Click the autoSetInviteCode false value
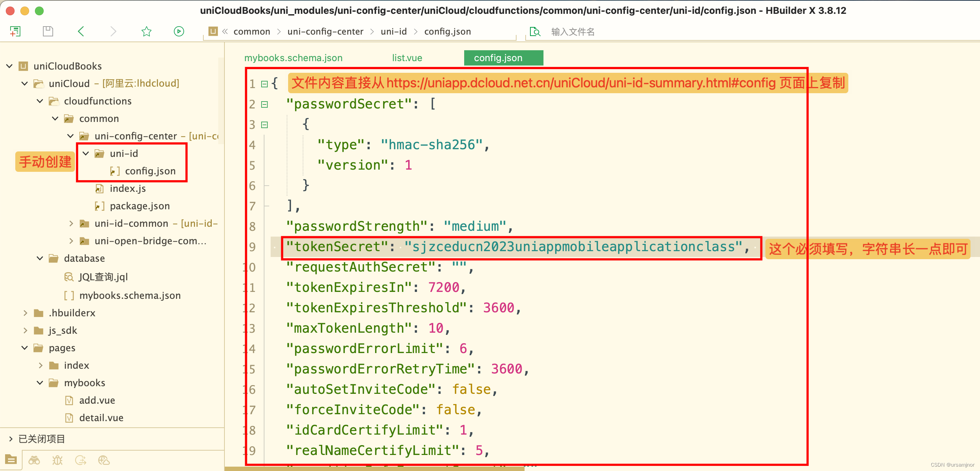Viewport: 980px width, 471px height. click(x=471, y=389)
